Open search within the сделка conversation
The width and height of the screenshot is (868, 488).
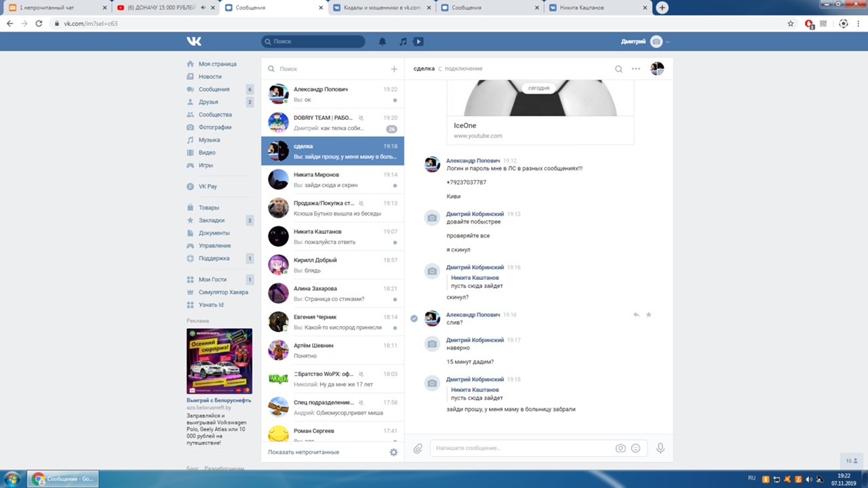click(x=618, y=68)
